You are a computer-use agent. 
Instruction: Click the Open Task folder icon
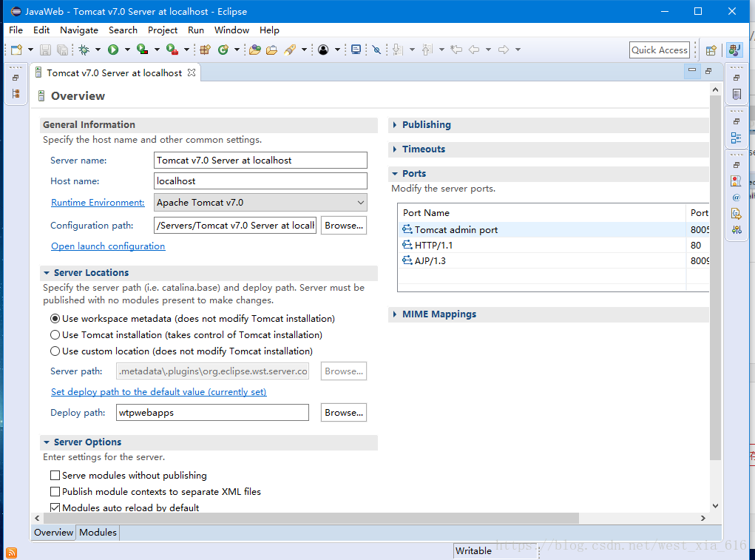pyautogui.click(x=271, y=50)
